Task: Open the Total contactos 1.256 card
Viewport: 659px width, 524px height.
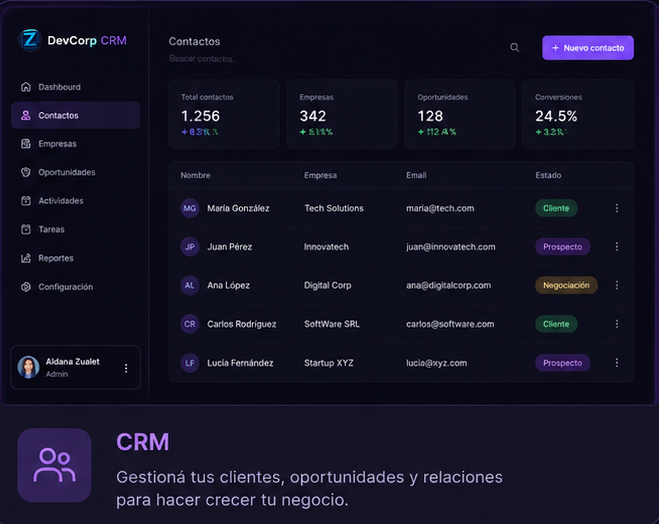Action: pyautogui.click(x=224, y=114)
